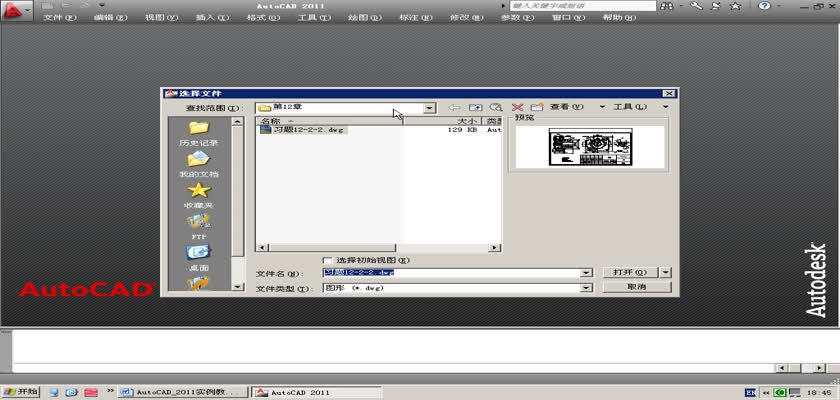Select the FTP shortcut in places list

click(x=198, y=227)
